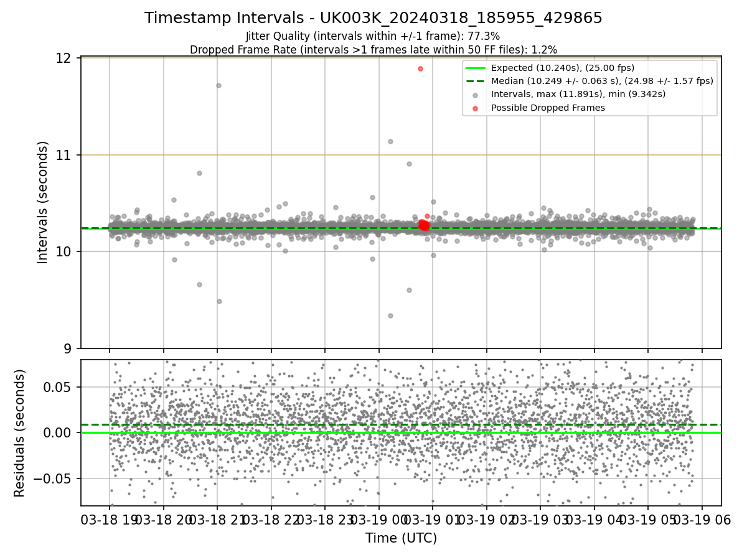The width and height of the screenshot is (747, 560).
Task: Click the x-axis tick label '03-19 06'
Action: [x=702, y=520]
